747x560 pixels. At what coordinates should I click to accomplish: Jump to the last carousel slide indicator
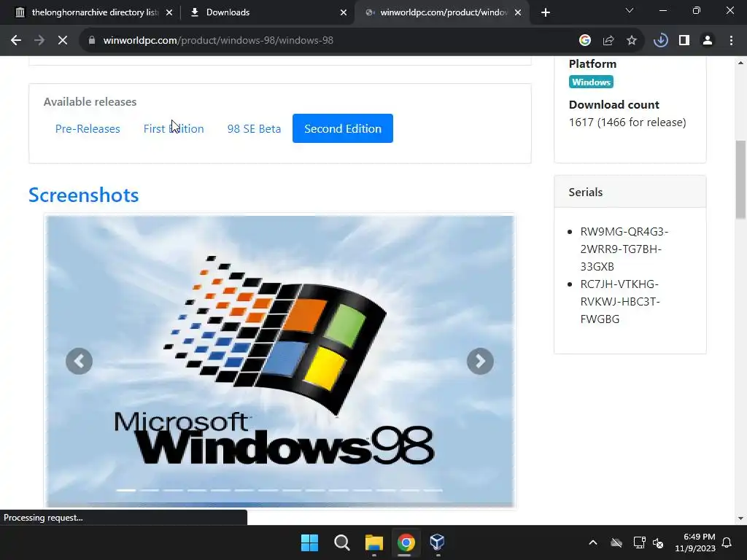coord(433,490)
